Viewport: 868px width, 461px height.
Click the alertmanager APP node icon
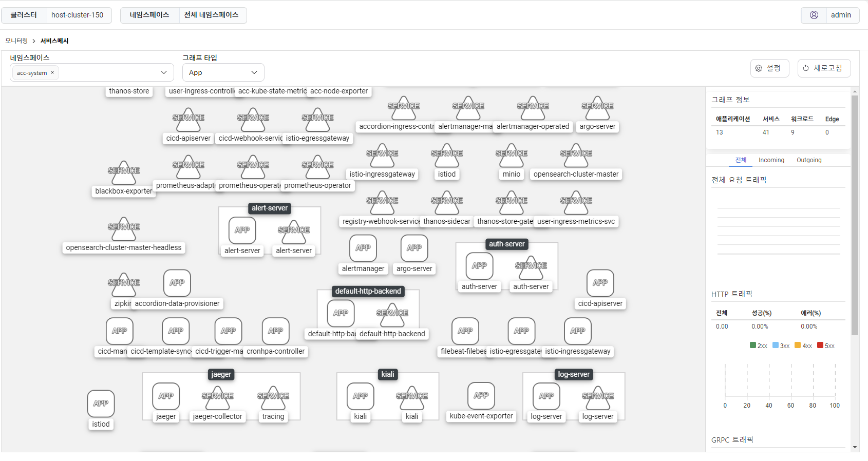(x=363, y=248)
